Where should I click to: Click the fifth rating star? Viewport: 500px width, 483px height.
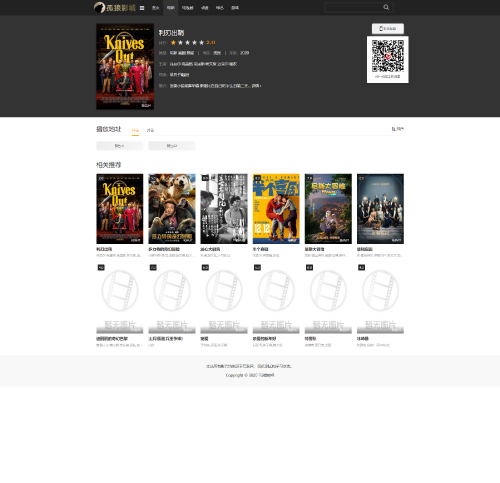click(x=201, y=42)
